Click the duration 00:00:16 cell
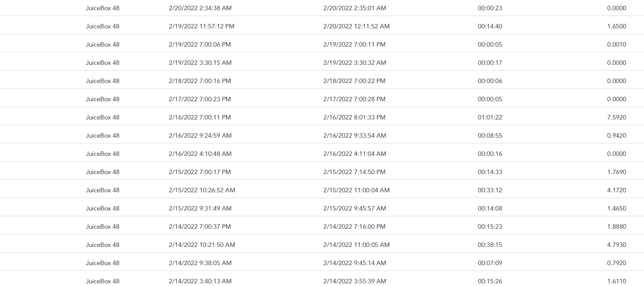The image size is (644, 286). 490,154
